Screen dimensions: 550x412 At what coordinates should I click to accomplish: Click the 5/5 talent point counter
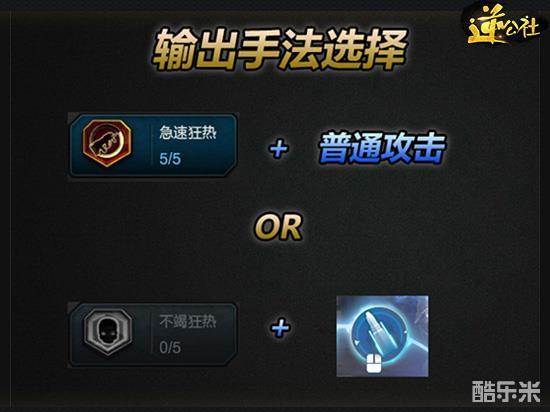(x=170, y=159)
